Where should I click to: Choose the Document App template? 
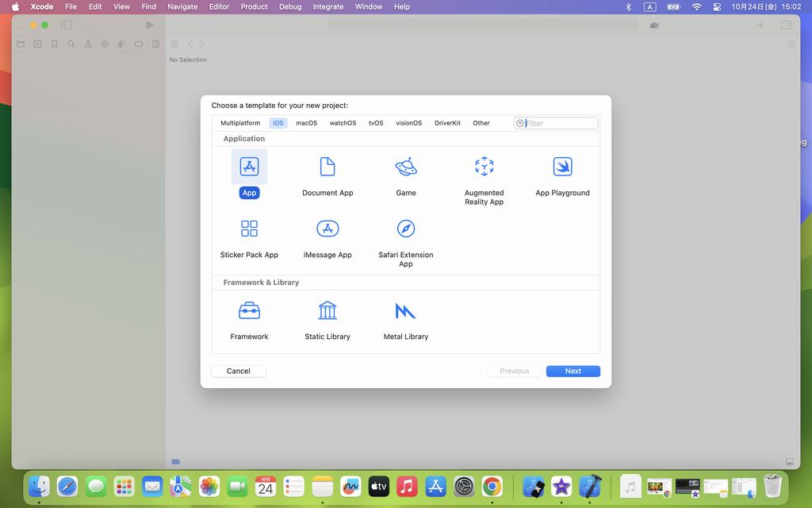(327, 167)
